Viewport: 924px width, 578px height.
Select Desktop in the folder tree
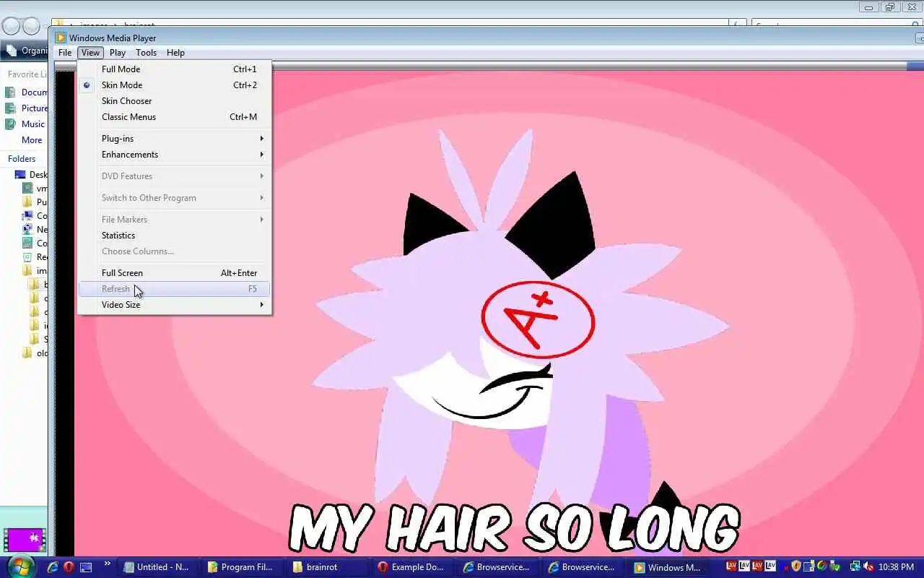point(31,175)
